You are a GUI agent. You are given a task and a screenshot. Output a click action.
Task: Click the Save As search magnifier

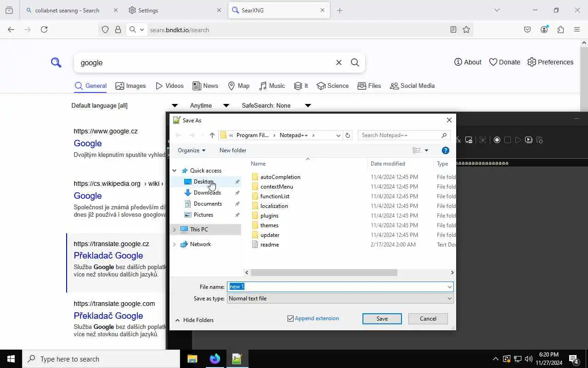[444, 135]
